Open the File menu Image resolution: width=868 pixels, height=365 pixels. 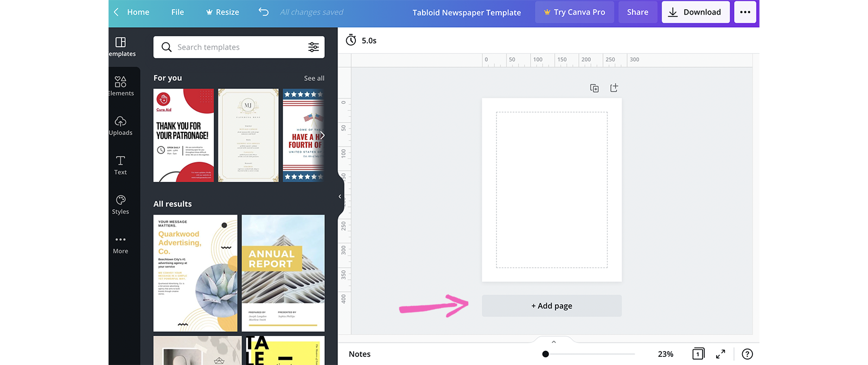pyautogui.click(x=177, y=12)
